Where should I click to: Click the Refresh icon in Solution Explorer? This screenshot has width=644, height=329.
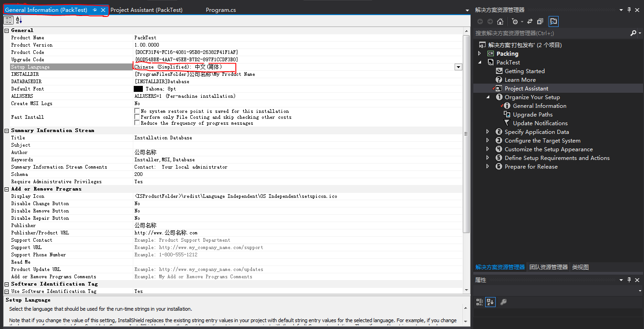(x=529, y=21)
